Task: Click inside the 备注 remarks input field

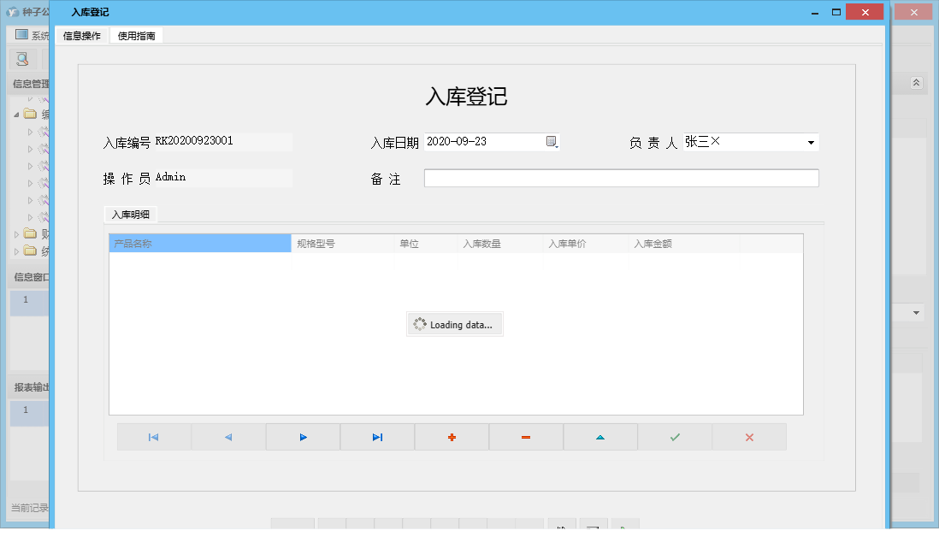Action: (620, 178)
